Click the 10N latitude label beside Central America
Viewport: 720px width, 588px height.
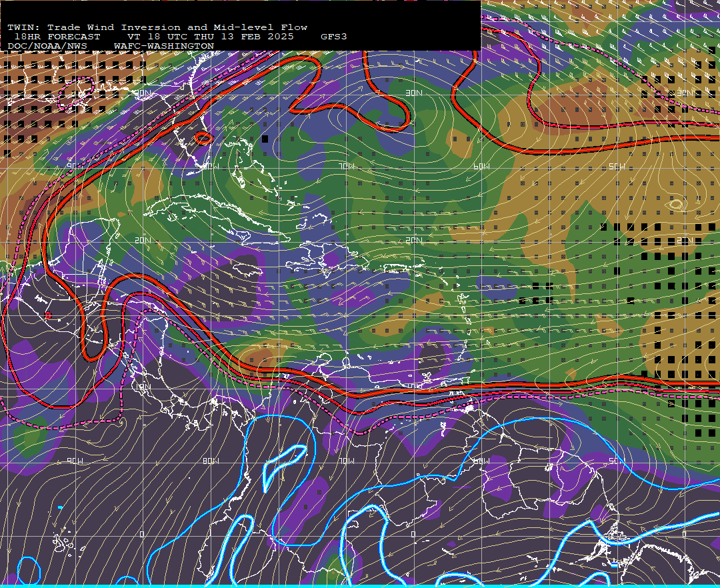pyautogui.click(x=143, y=387)
